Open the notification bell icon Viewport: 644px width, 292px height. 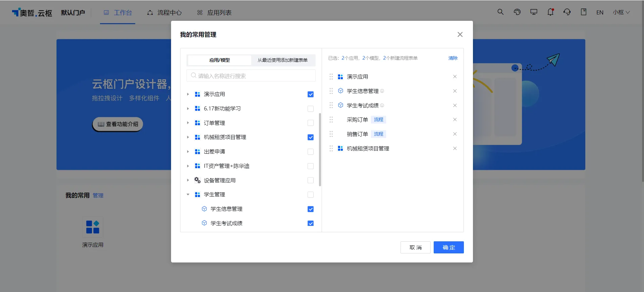(550, 12)
